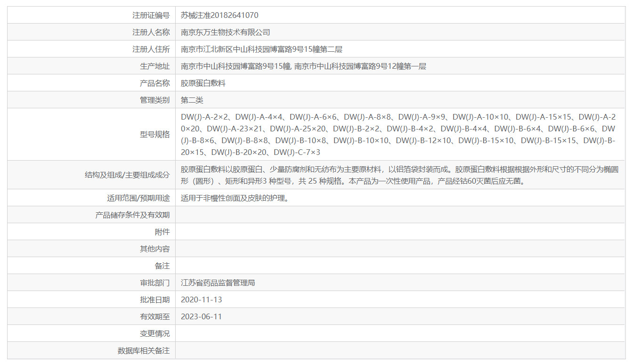Click the composition description paragraph

(399, 175)
